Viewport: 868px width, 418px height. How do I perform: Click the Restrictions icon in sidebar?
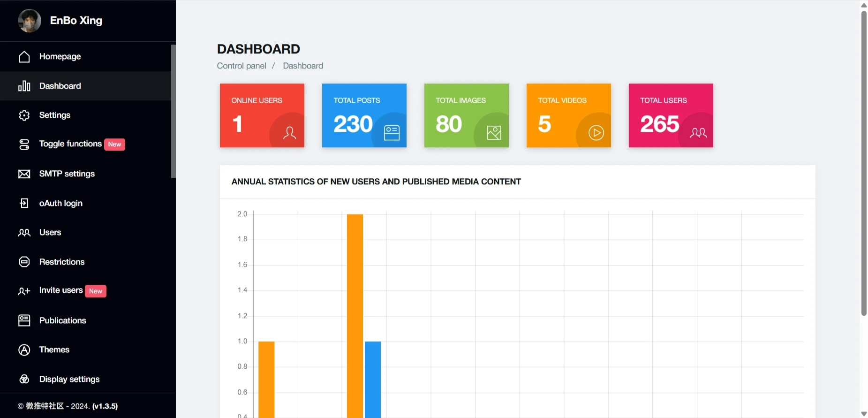coord(24,262)
